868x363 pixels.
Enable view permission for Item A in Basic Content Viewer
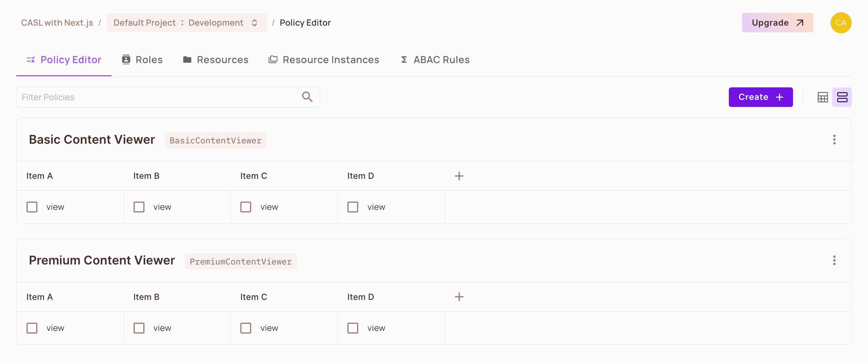coord(32,207)
